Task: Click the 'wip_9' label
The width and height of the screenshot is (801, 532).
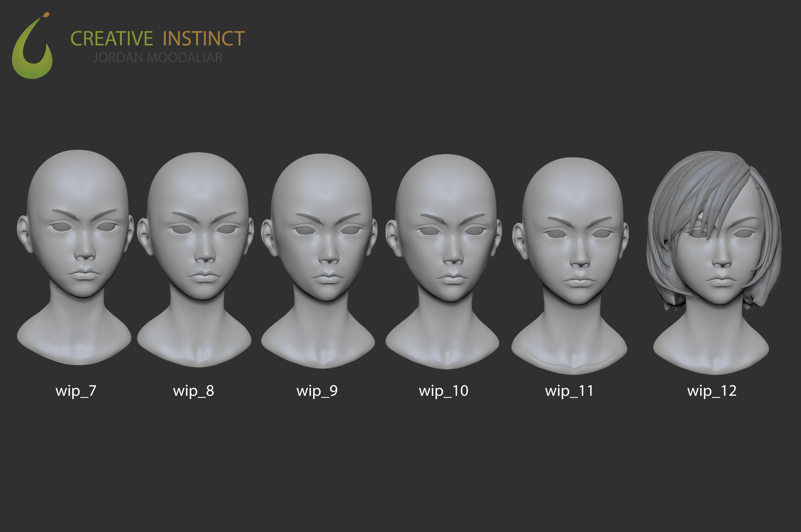Action: [317, 391]
